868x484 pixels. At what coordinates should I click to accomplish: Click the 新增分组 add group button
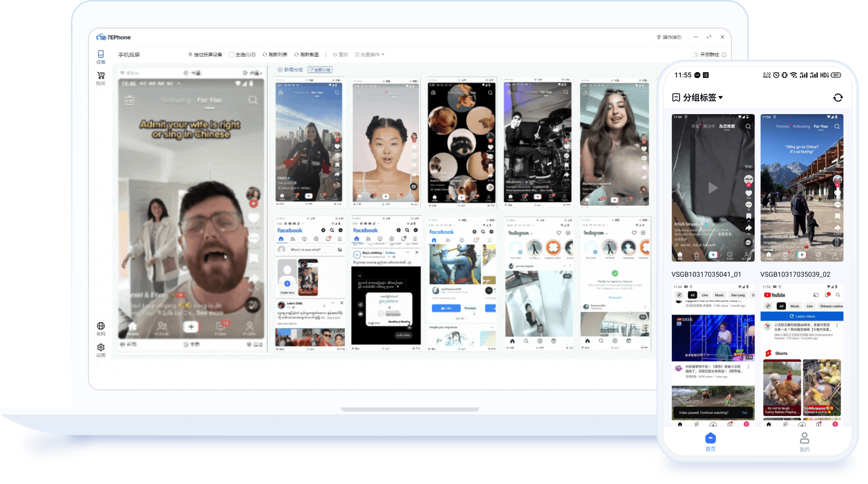pos(290,70)
